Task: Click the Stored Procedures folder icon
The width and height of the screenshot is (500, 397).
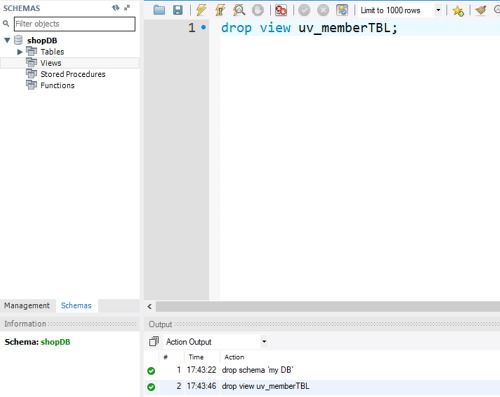Action: (x=31, y=74)
